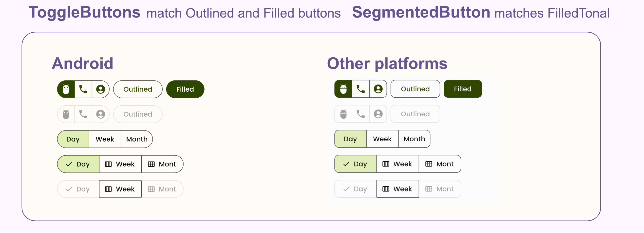The width and height of the screenshot is (644, 233).
Task: Click the disabled grey account icon, Other platforms
Action: [x=378, y=114]
